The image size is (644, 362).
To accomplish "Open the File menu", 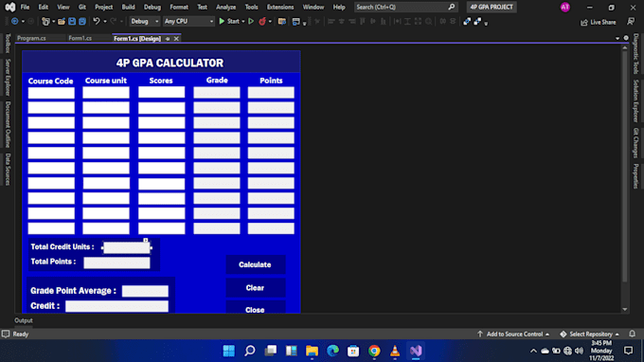I will [x=25, y=7].
